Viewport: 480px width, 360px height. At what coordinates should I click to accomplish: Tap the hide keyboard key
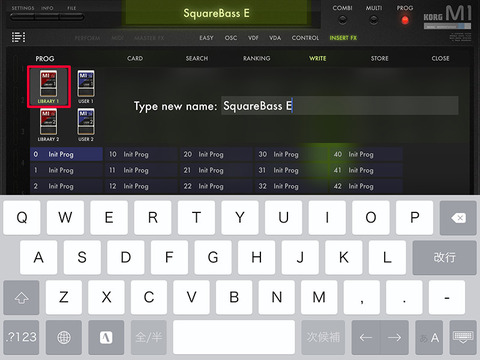coord(463,337)
